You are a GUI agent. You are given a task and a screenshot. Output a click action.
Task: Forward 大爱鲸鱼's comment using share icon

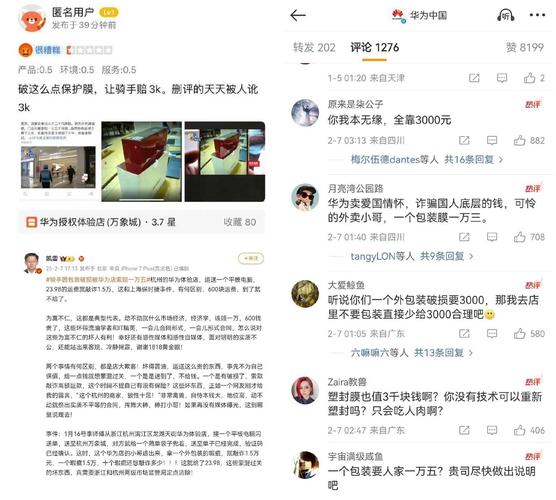coord(464,333)
